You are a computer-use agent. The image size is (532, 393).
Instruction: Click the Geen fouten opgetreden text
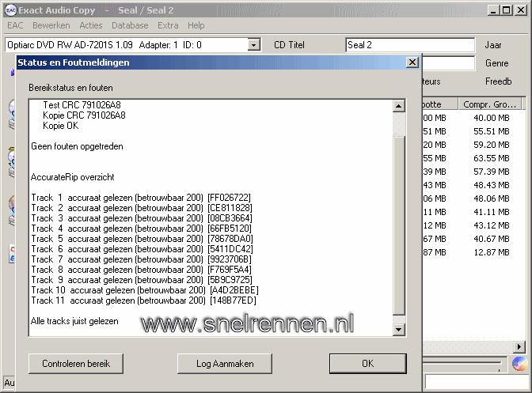point(77,146)
